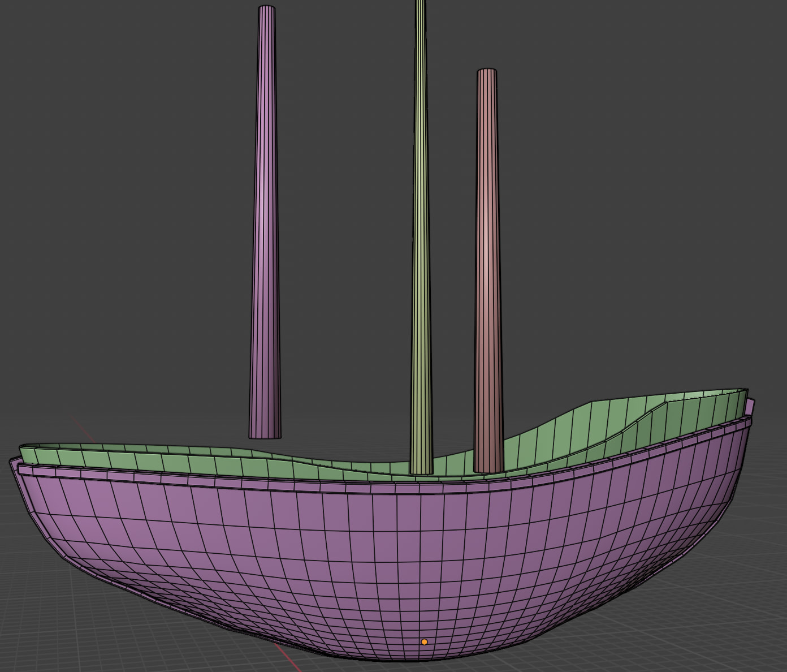
Task: Select the tall purple mast on the left
Action: click(266, 226)
